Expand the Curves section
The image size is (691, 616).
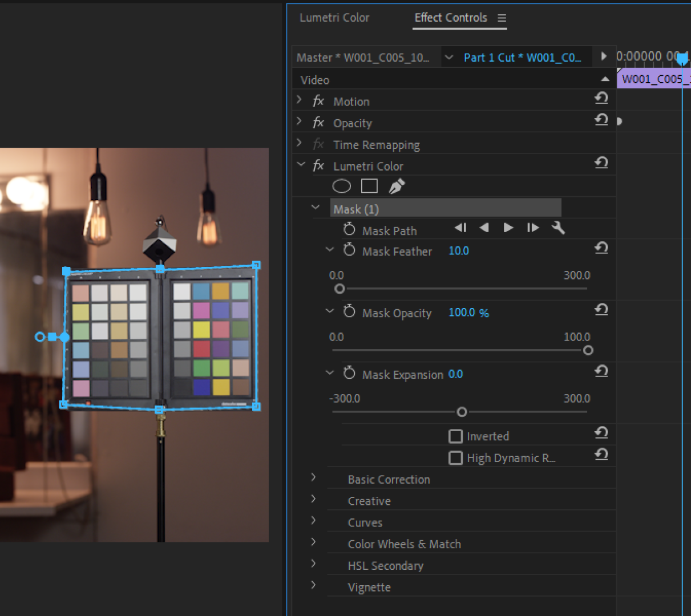pos(313,521)
